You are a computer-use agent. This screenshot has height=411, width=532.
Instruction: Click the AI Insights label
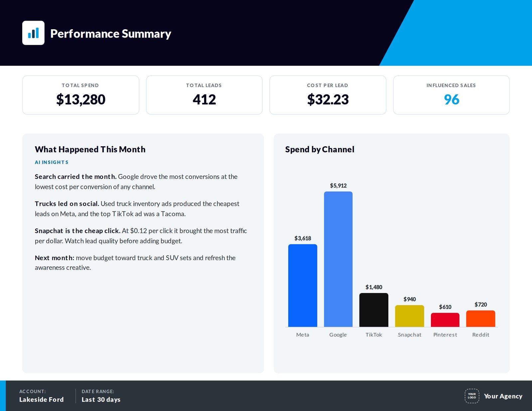click(x=52, y=162)
